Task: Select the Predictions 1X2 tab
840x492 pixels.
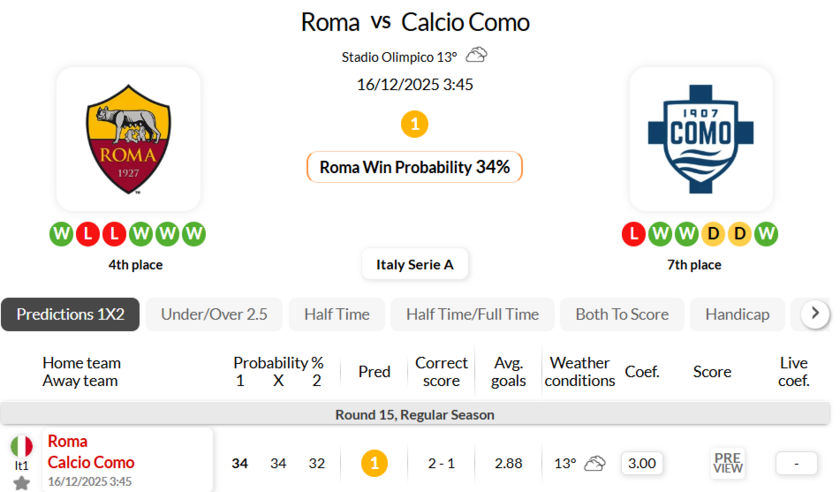Action: click(70, 314)
